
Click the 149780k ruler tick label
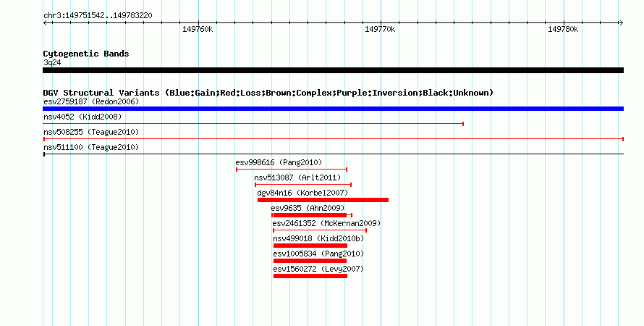click(563, 29)
